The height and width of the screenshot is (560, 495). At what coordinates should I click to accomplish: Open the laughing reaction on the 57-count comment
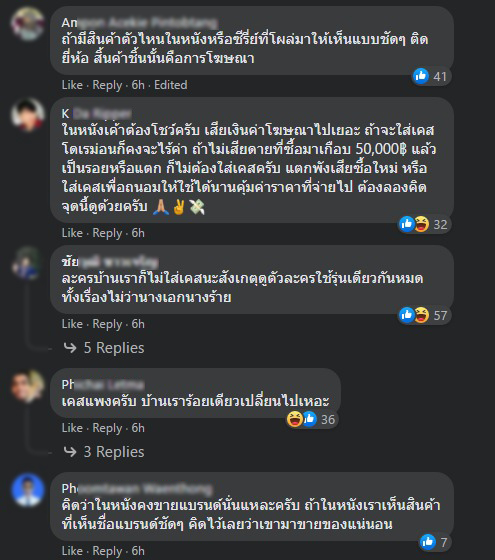(x=422, y=315)
